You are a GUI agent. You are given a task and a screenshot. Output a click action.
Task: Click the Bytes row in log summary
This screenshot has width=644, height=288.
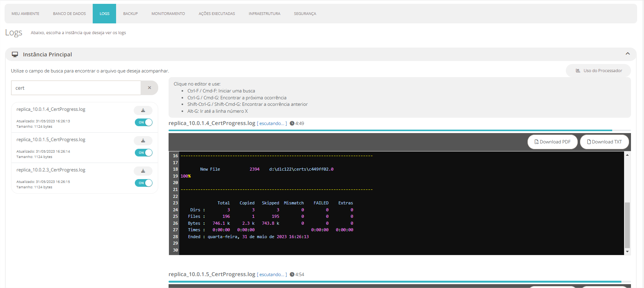[x=270, y=223]
